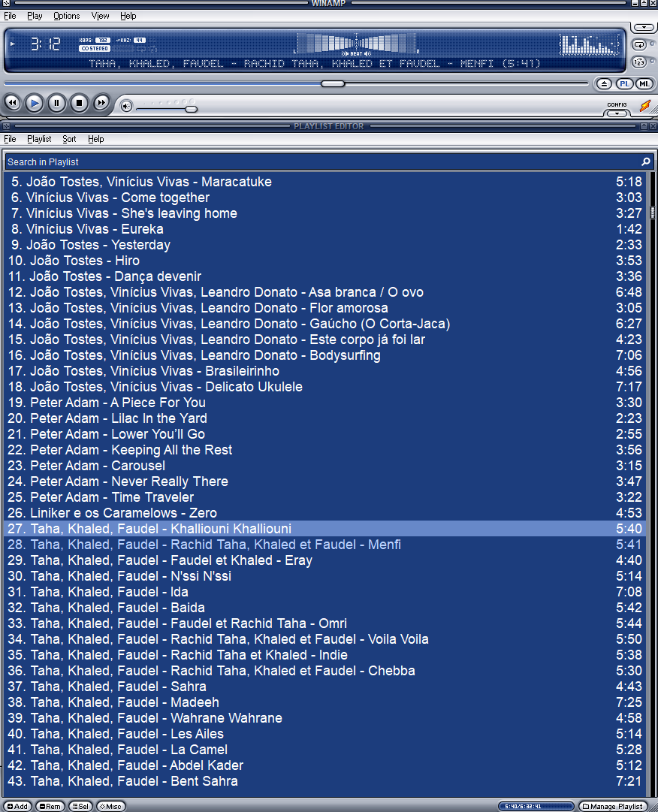Toggle repeat mode button
This screenshot has width=658, height=812.
(639, 44)
